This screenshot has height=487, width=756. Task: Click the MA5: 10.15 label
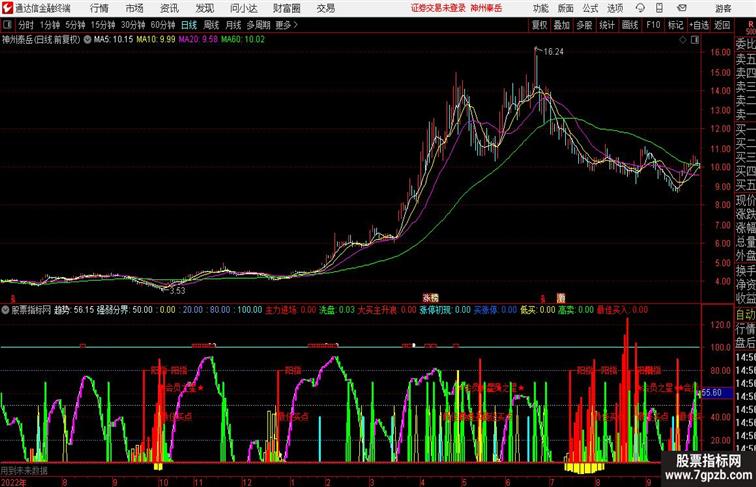coord(113,40)
